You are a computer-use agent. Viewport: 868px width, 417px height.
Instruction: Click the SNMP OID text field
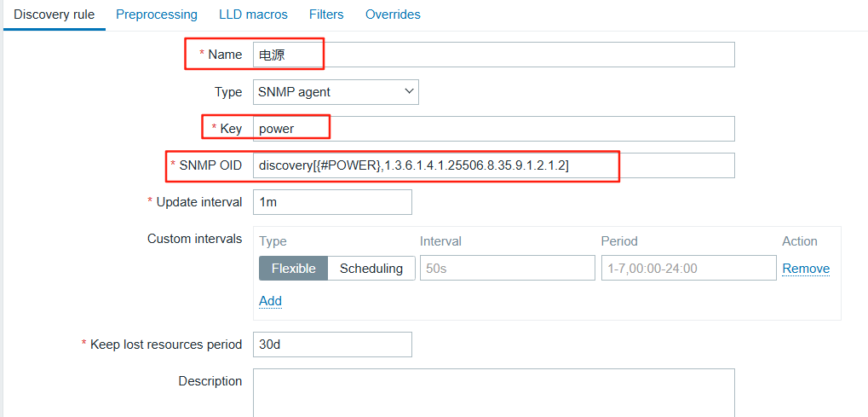pyautogui.click(x=493, y=165)
